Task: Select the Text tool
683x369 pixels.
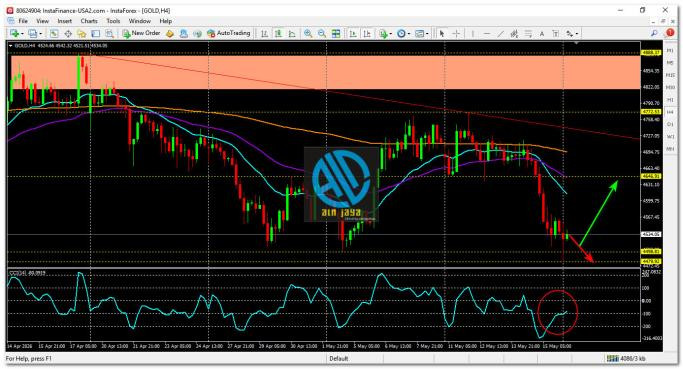Action: tap(542, 34)
